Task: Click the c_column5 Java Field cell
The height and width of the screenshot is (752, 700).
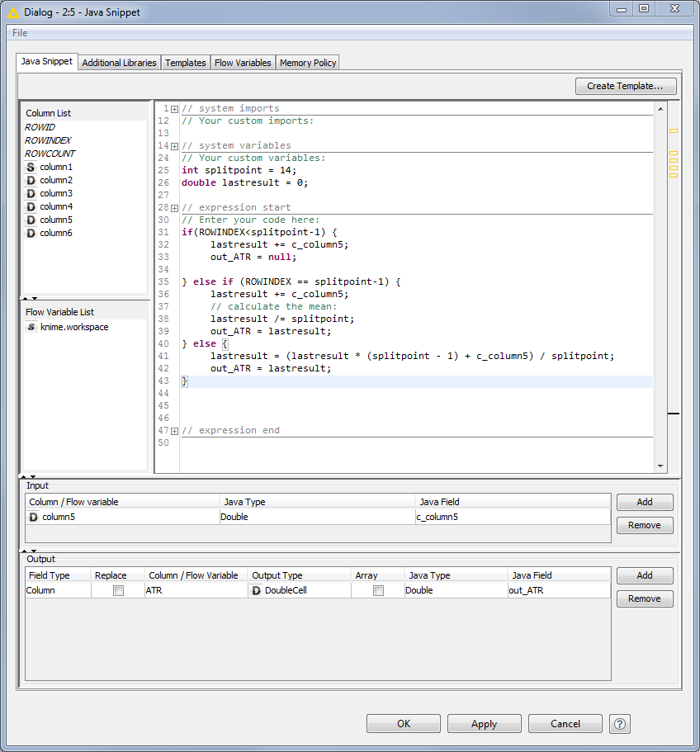Action: [x=513, y=517]
